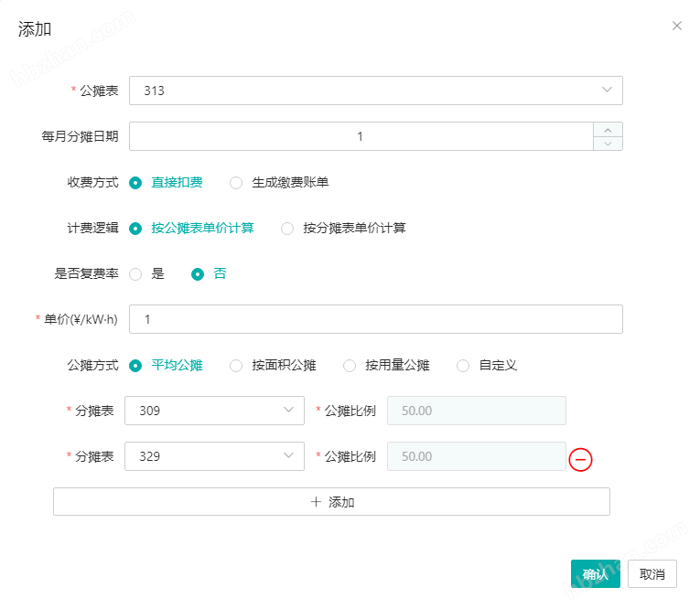Click the 公摊比例 field for meter 329

pos(477,456)
